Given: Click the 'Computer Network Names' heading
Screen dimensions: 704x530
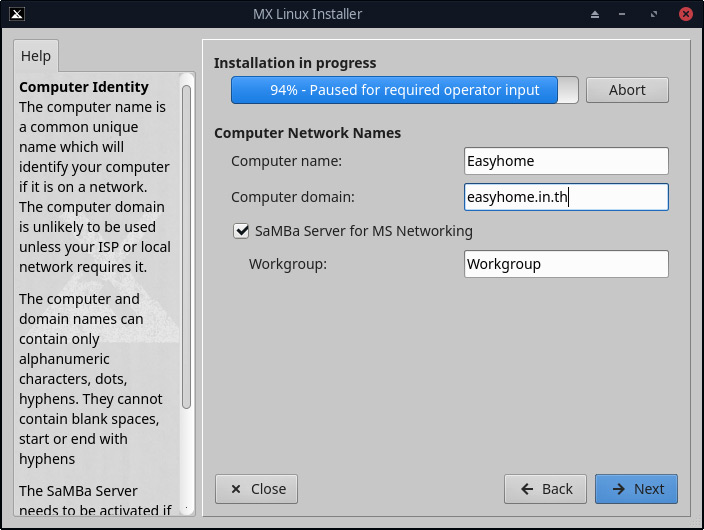Looking at the screenshot, I should click(x=308, y=133).
